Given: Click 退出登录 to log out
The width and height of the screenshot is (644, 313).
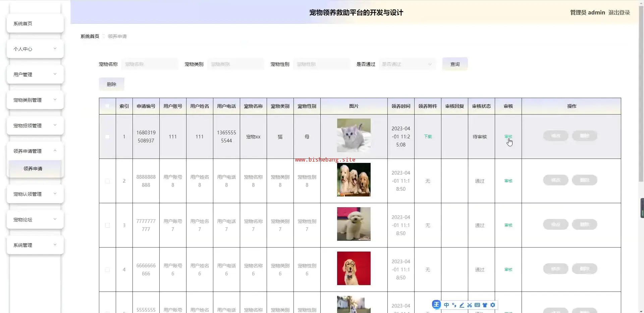Looking at the screenshot, I should tap(619, 12).
